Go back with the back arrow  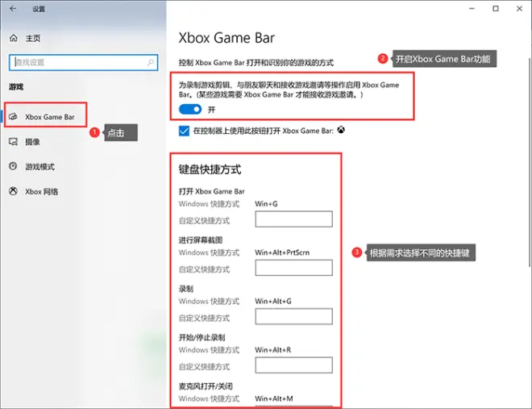(13, 9)
